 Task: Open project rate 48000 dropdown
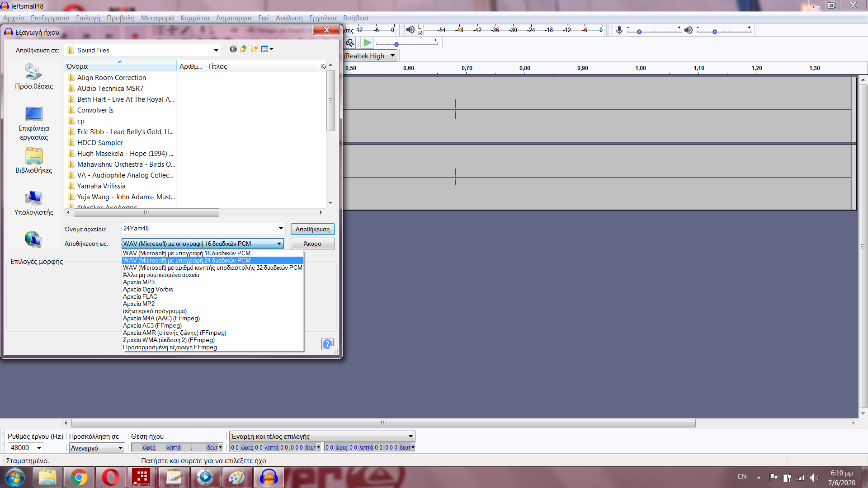(39, 448)
